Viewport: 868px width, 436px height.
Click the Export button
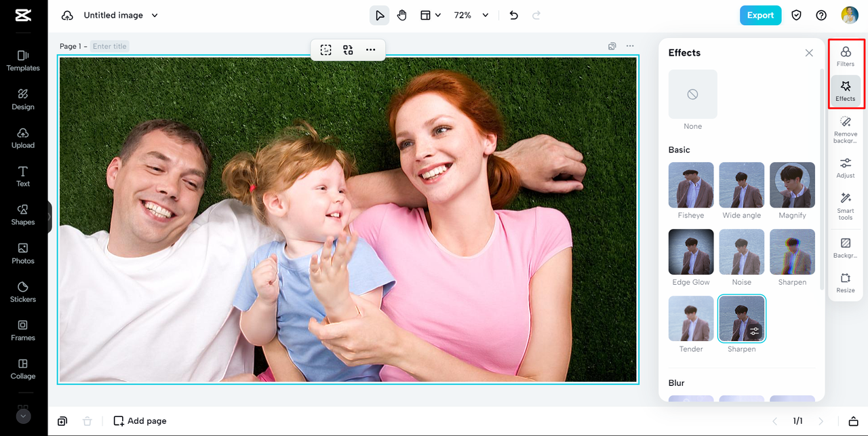[760, 15]
